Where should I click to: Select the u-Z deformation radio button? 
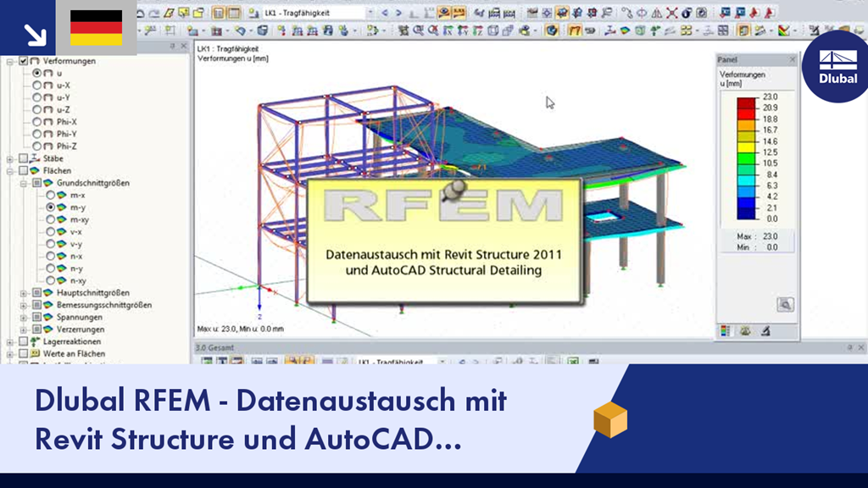coord(36,109)
